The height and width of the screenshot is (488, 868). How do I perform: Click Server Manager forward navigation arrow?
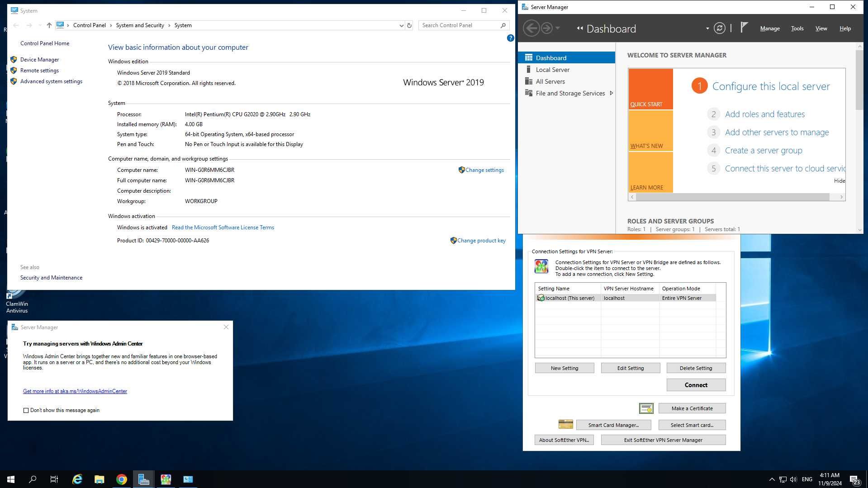click(x=546, y=28)
